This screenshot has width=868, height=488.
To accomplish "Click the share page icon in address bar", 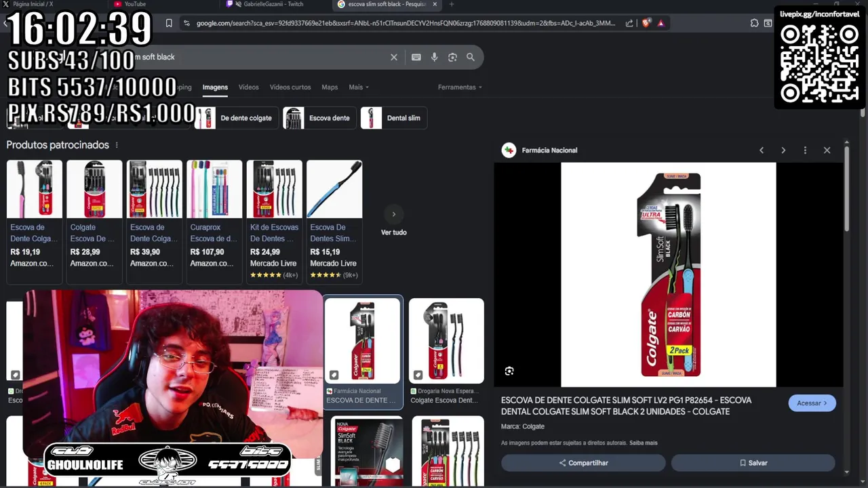I will tap(629, 23).
